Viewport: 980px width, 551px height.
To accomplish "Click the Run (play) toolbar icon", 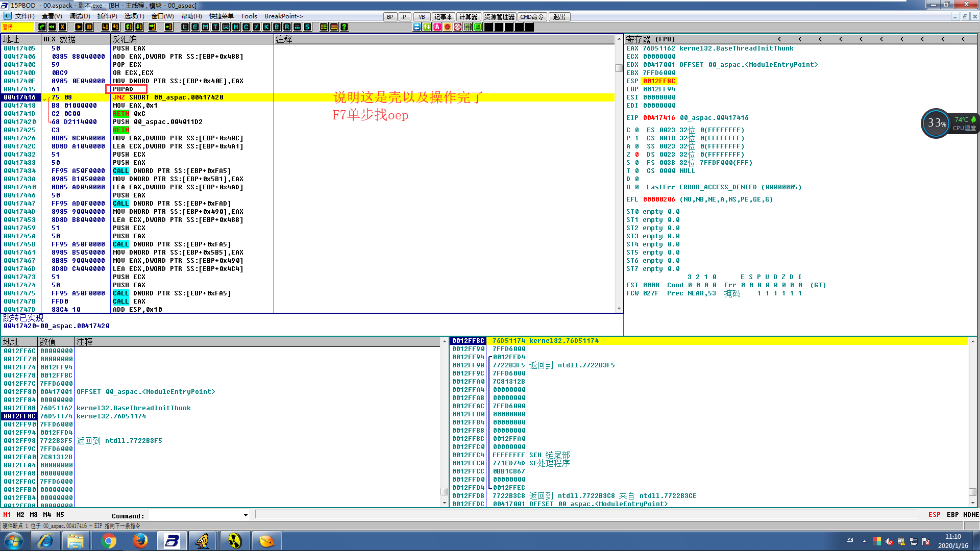I will point(79,27).
